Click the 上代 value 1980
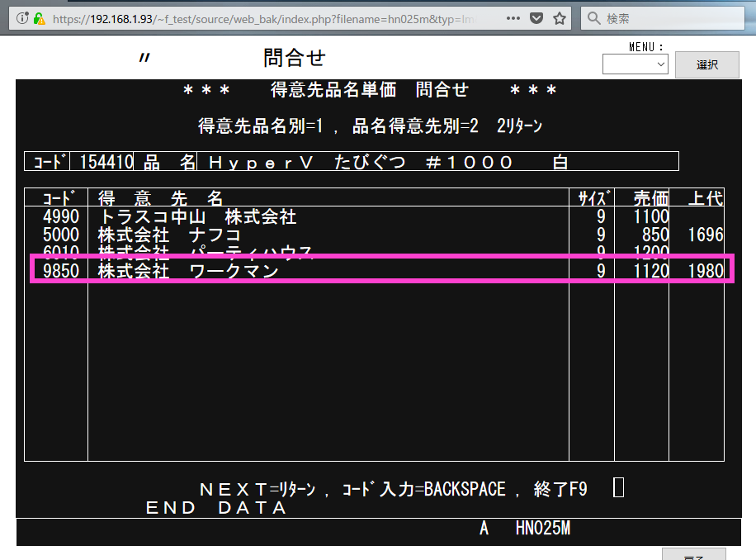Image resolution: width=756 pixels, height=560 pixels. [x=704, y=271]
